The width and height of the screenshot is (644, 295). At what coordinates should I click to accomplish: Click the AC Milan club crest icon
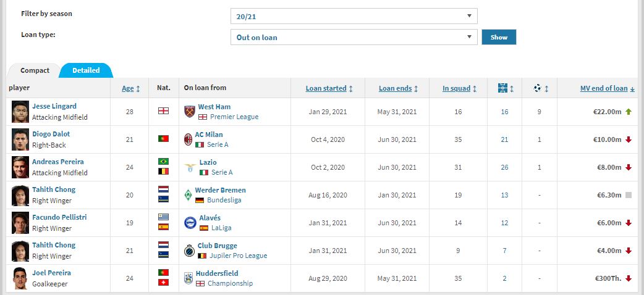click(188, 139)
